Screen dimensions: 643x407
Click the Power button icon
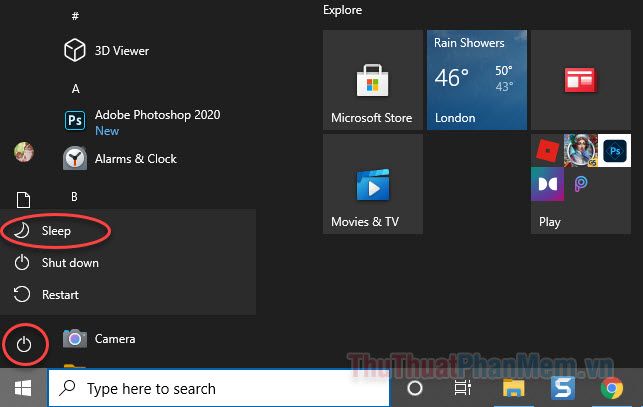pyautogui.click(x=25, y=346)
